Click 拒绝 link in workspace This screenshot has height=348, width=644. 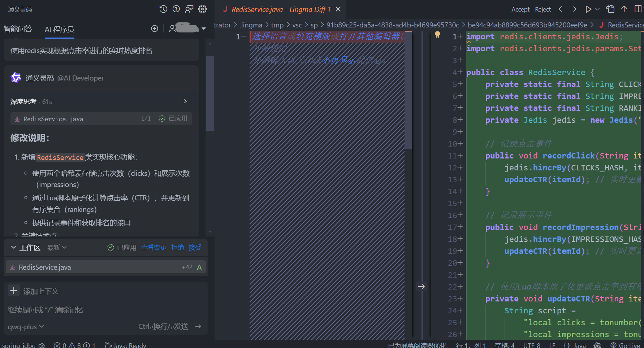click(178, 247)
